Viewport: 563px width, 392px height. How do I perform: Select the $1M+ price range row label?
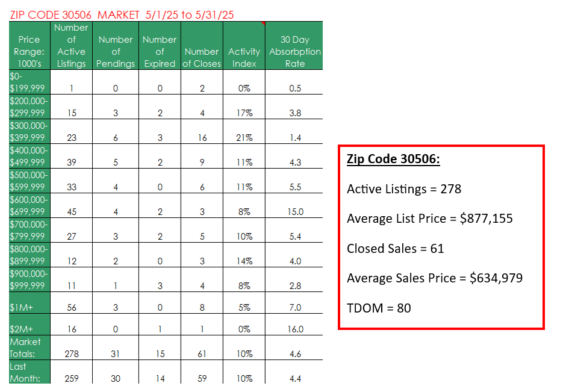point(30,303)
